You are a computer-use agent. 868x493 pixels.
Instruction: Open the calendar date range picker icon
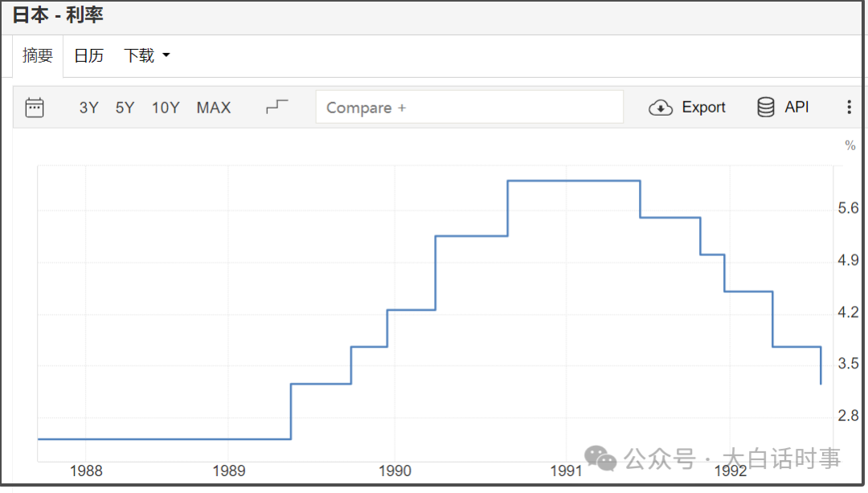click(35, 108)
